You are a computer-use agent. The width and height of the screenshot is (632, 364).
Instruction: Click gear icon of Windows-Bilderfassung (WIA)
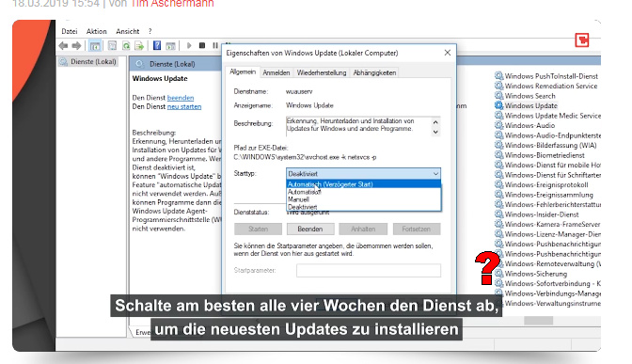(499, 145)
